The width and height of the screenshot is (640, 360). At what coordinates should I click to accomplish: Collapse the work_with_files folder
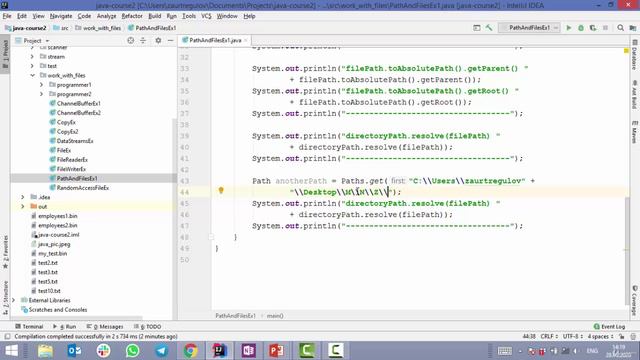[x=32, y=75]
